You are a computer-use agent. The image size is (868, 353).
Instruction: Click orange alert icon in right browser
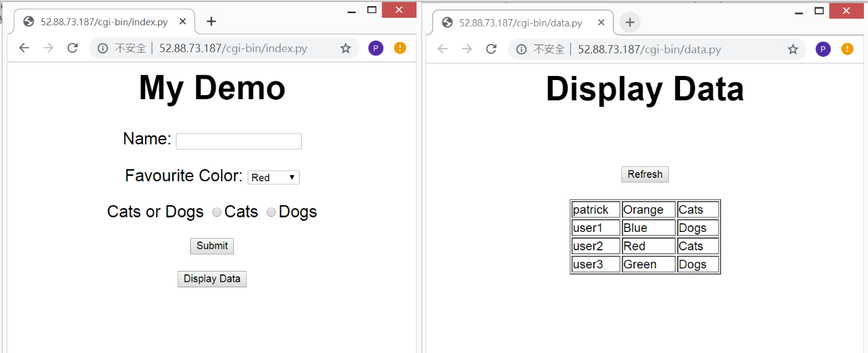(x=847, y=49)
